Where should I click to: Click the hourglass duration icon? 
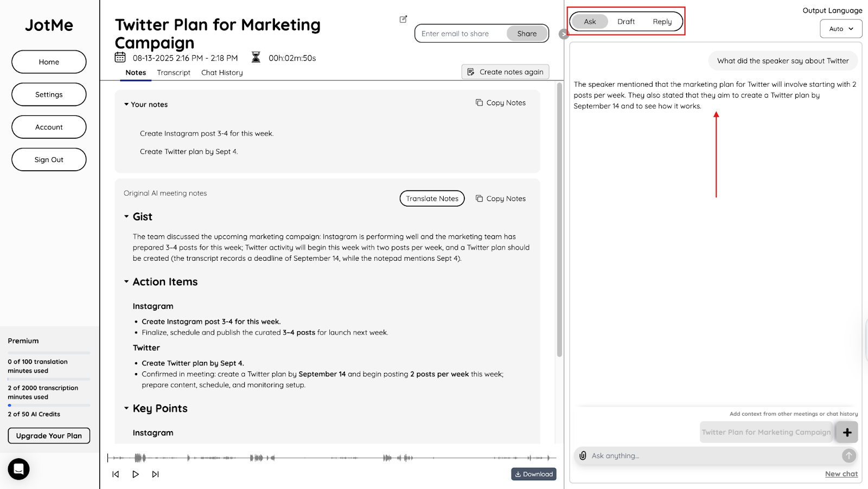tap(256, 57)
